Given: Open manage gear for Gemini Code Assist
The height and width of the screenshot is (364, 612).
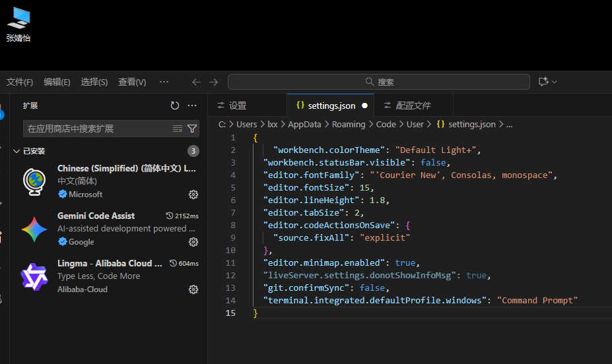Looking at the screenshot, I should [193, 242].
